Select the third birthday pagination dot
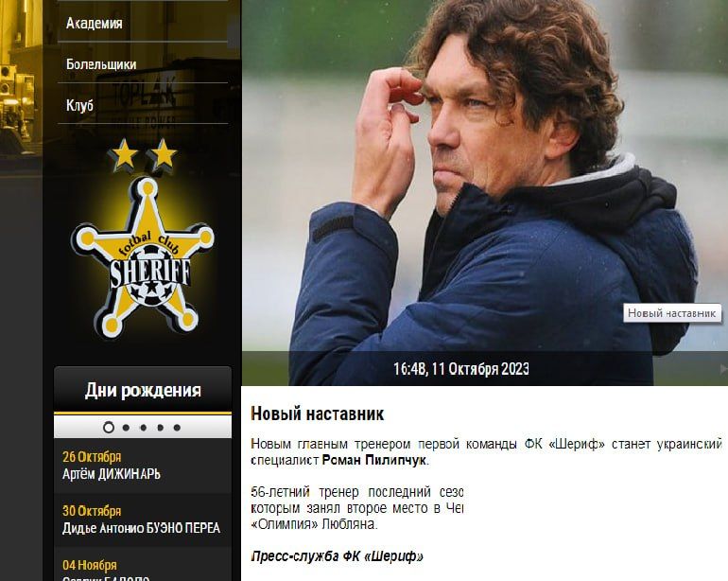 pos(143,428)
